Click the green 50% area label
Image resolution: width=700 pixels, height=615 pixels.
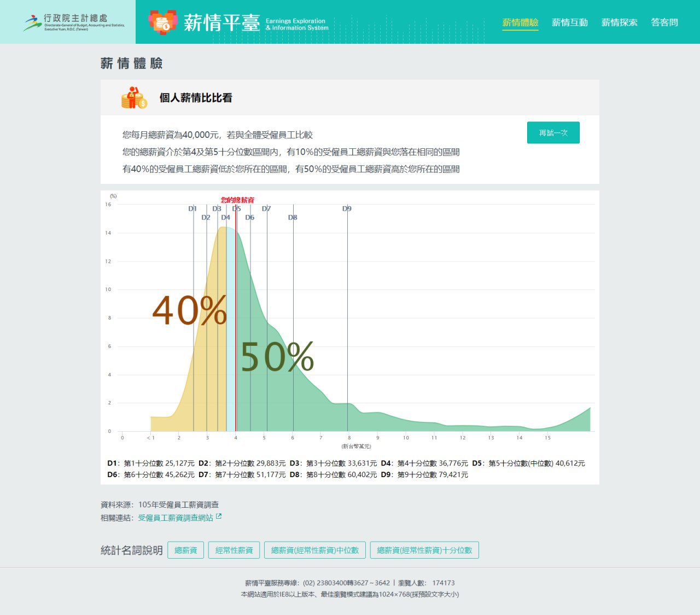point(277,357)
